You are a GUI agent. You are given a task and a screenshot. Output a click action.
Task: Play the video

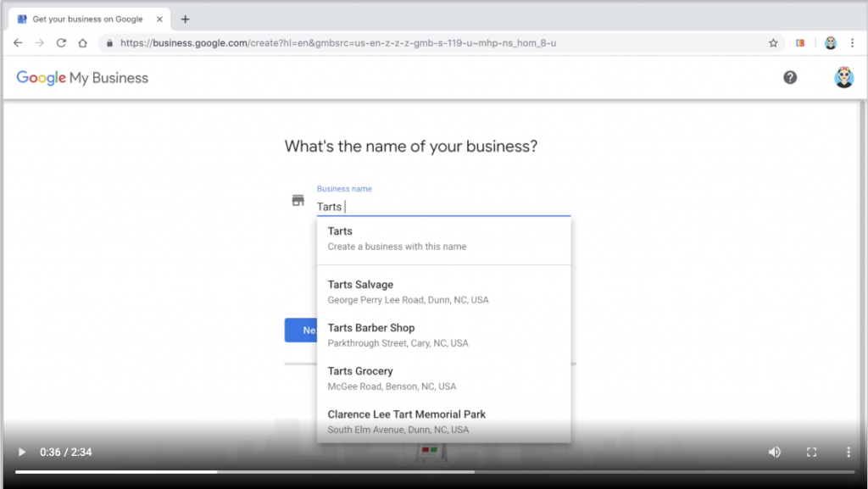tap(21, 452)
